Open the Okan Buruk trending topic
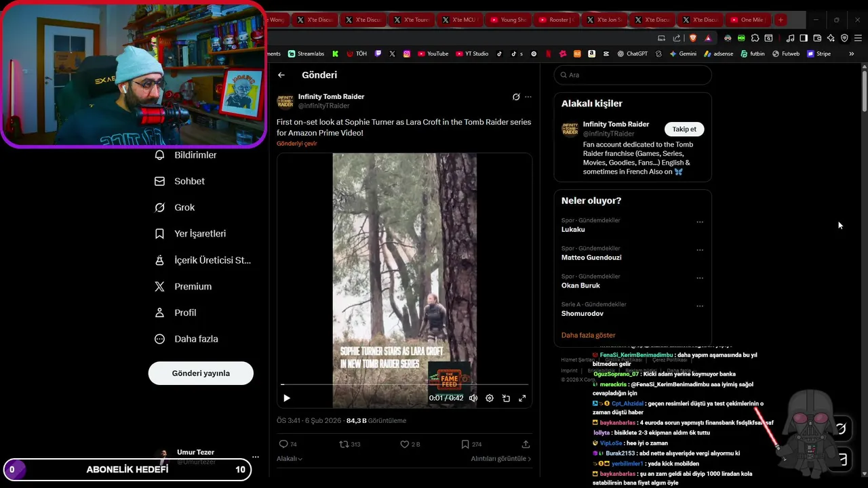Viewport: 868px width, 488px height. [580, 285]
